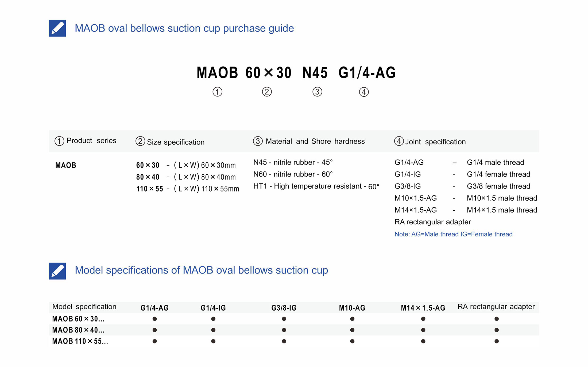Click circled number 4 under G1/4-AG code
The width and height of the screenshot is (588, 367).
pos(364,92)
